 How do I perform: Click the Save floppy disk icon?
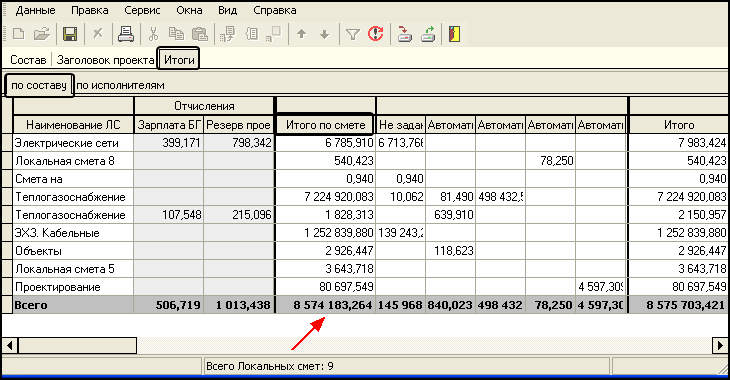tap(70, 34)
